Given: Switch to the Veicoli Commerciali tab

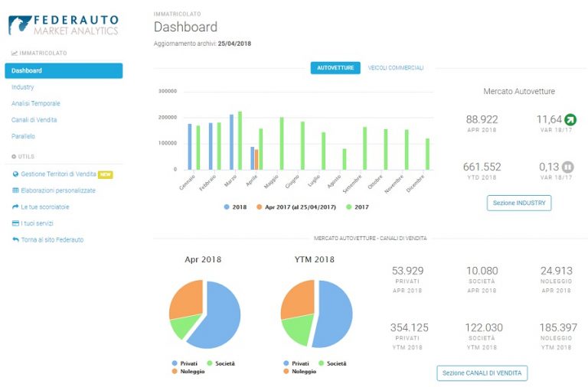Looking at the screenshot, I should 396,68.
